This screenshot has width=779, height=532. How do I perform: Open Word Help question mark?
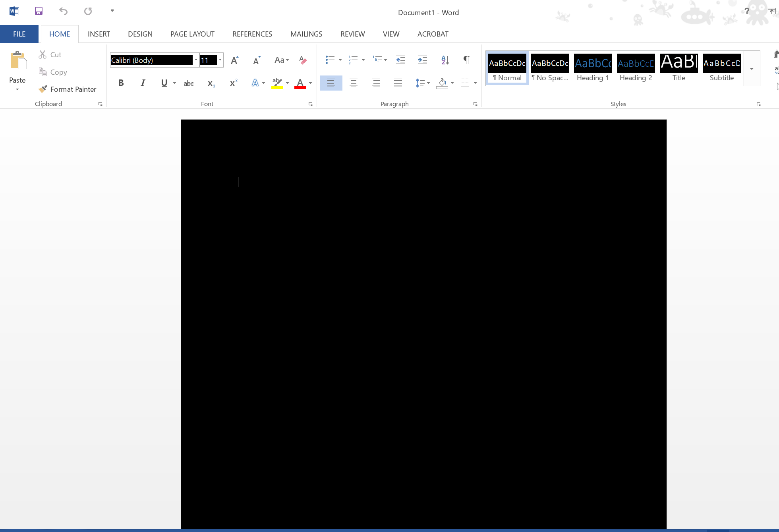747,11
